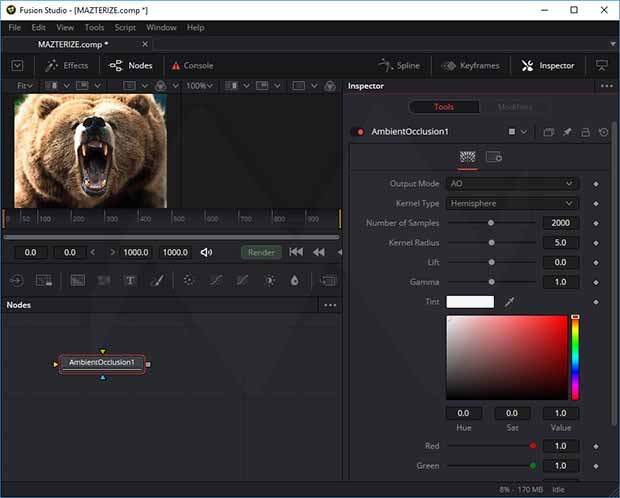
Task: Switch to the Modifiers tab in the Inspector
Action: (515, 107)
